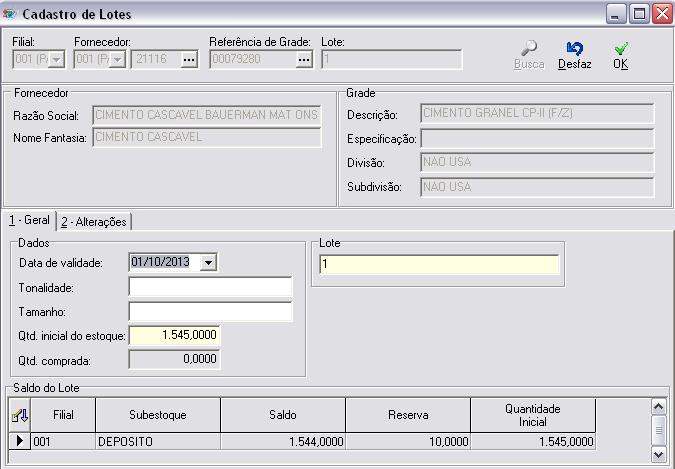Click the Lote text field

coord(438,265)
